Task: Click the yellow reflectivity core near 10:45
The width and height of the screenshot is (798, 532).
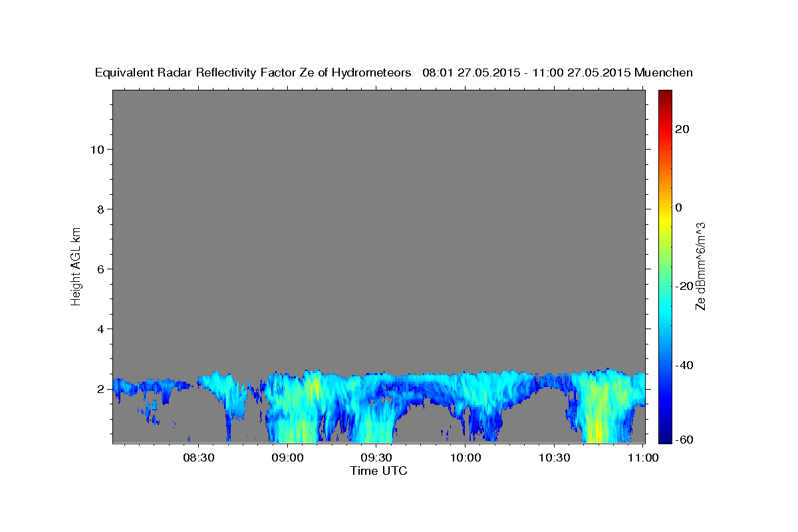Action: [x=597, y=426]
